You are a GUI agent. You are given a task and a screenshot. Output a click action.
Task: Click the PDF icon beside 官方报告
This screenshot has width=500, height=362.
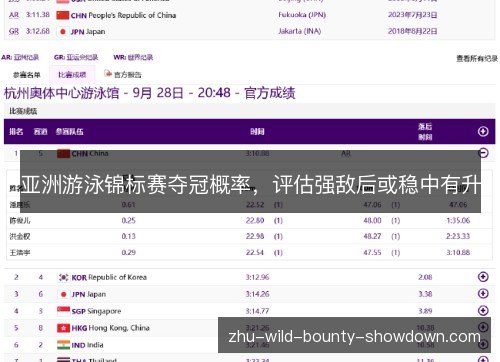[108, 73]
